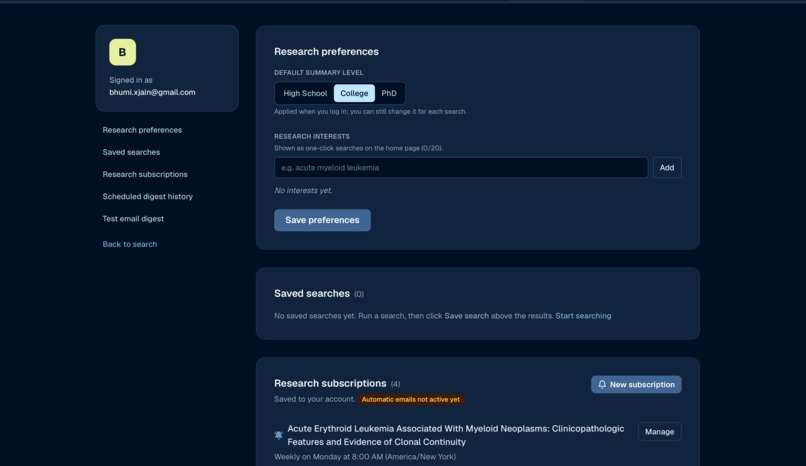Click the Research subscriptions heading

pyautogui.click(x=330, y=383)
